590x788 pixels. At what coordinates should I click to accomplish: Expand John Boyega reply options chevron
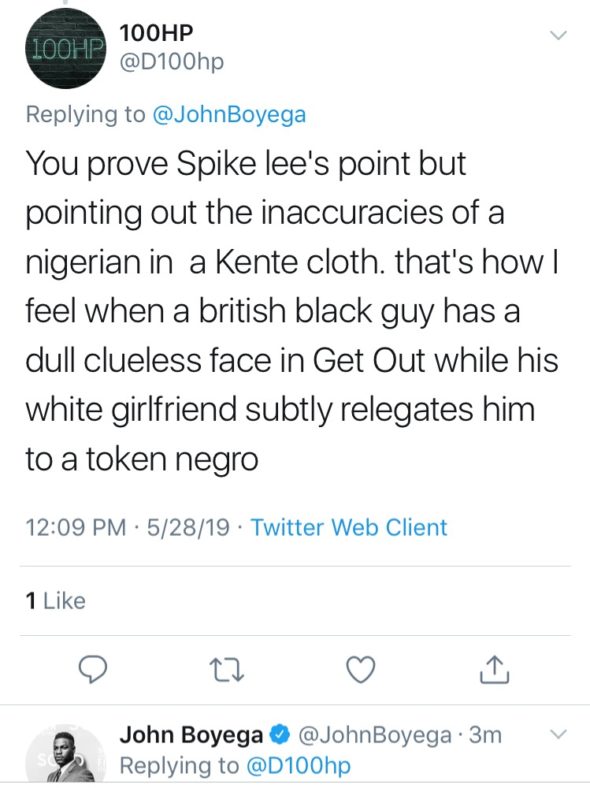click(558, 734)
